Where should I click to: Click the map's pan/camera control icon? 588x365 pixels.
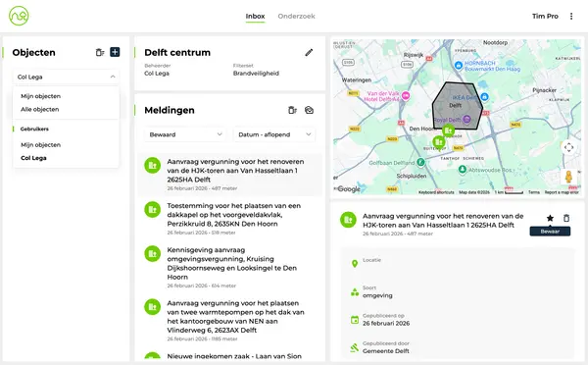[x=568, y=147]
